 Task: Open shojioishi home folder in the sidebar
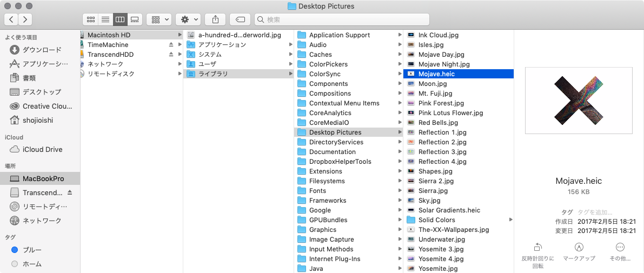point(40,120)
